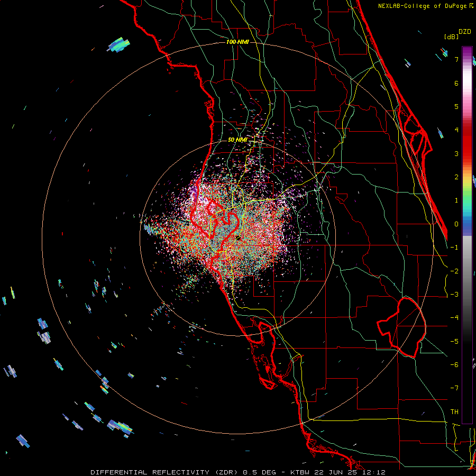476x476 pixels.
Task: Click the 0 dB scale value
Action: [x=456, y=224]
